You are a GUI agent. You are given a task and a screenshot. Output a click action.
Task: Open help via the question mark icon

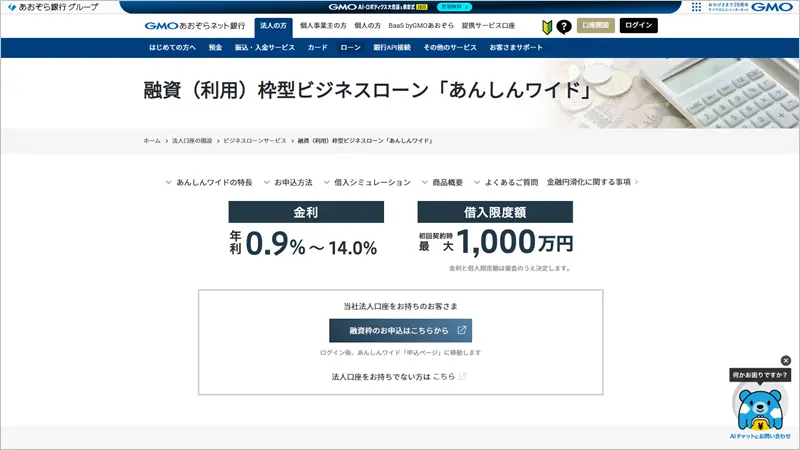coord(564,26)
